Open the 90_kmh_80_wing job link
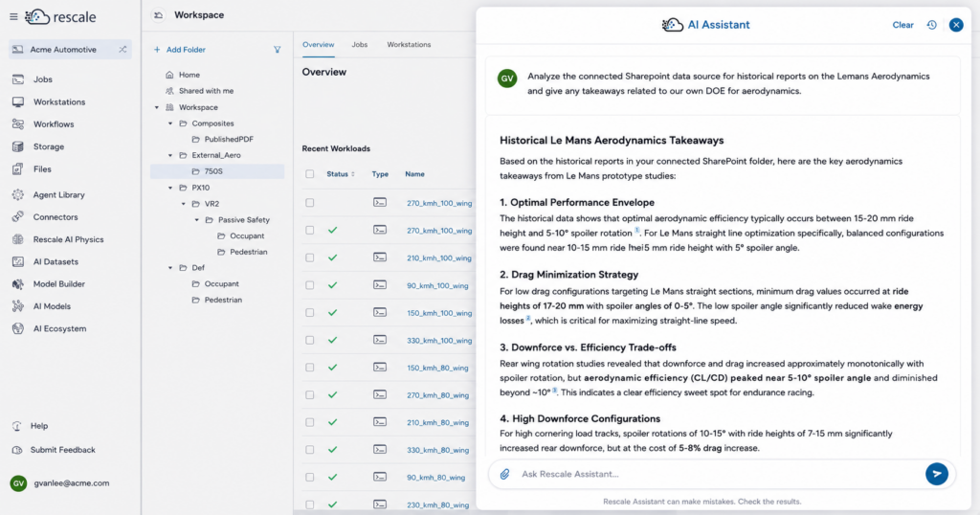 click(435, 478)
